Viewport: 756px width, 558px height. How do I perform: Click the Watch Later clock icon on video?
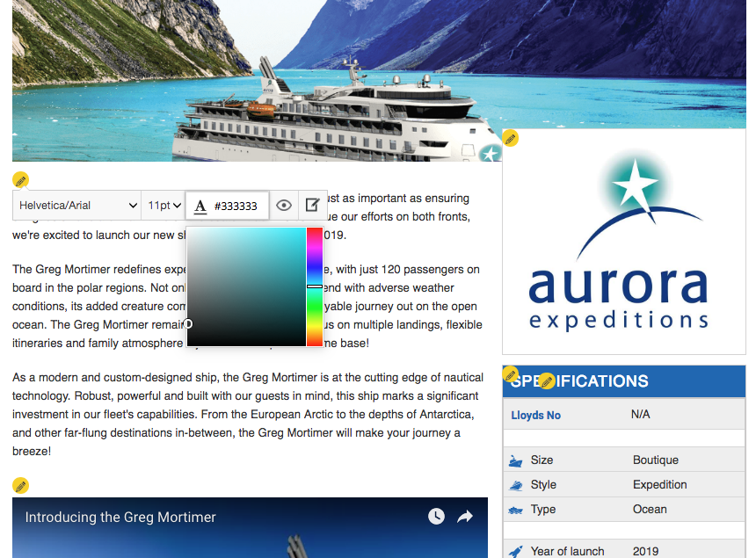[x=436, y=516]
